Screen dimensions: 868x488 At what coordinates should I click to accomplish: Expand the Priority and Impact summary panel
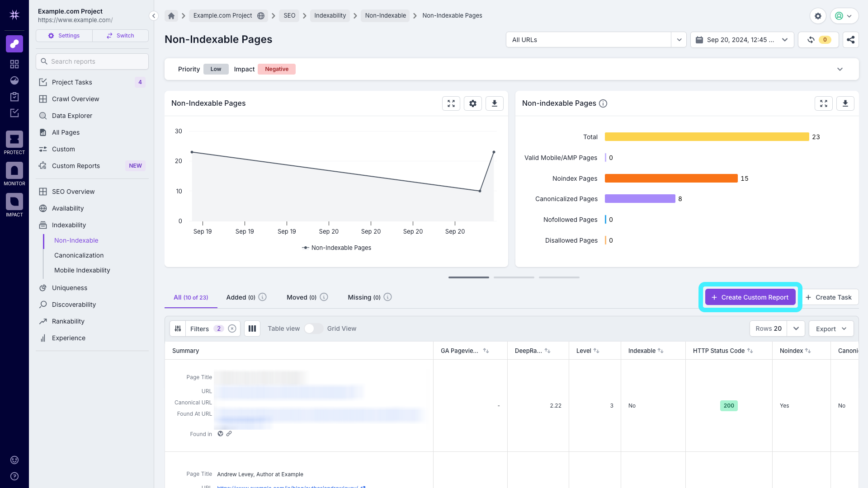click(840, 69)
